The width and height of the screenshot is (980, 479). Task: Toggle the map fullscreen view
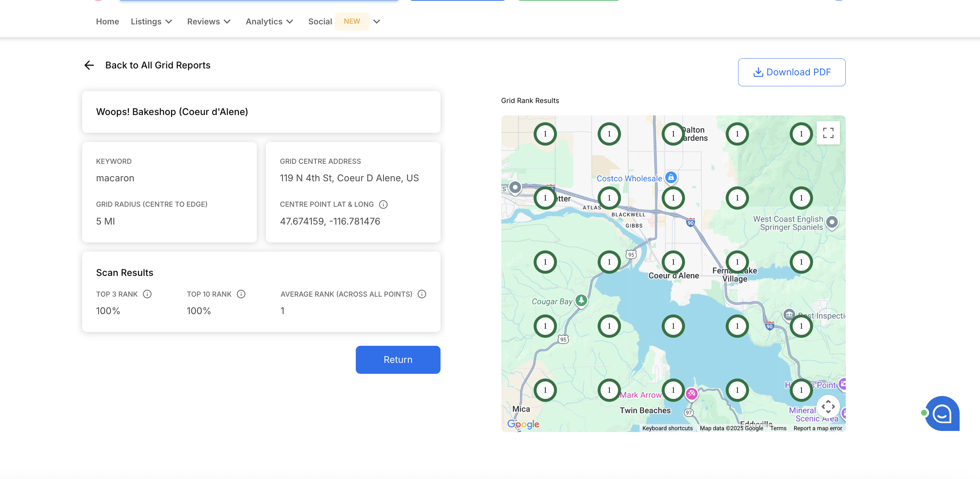click(828, 133)
